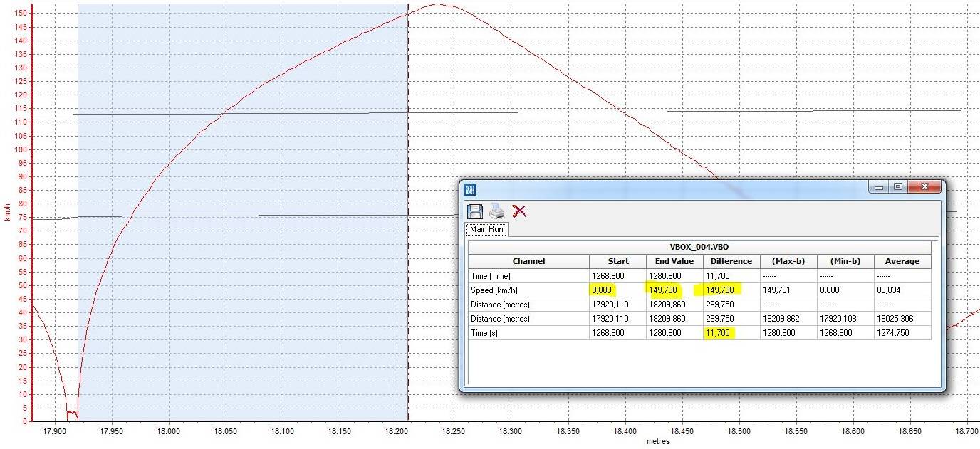Click the red X delete icon
This screenshot has width=980, height=449.
click(519, 211)
